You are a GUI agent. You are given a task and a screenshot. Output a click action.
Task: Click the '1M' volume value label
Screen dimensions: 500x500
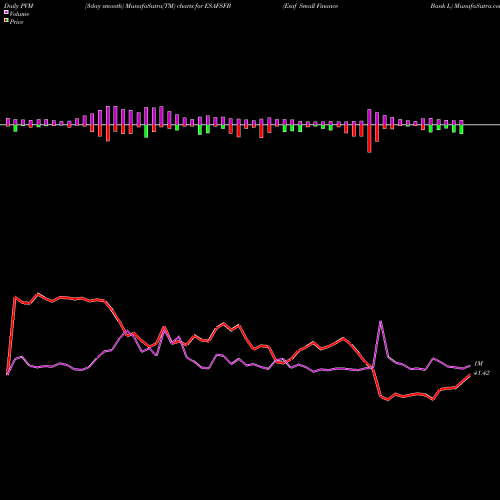tap(478, 363)
